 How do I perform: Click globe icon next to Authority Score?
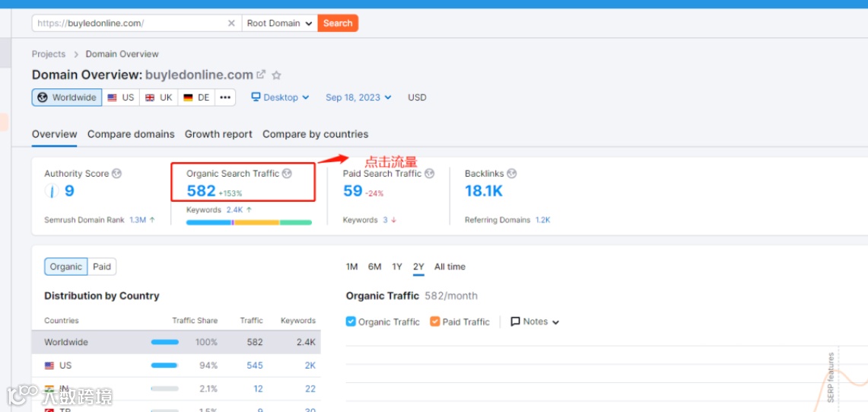tap(116, 174)
